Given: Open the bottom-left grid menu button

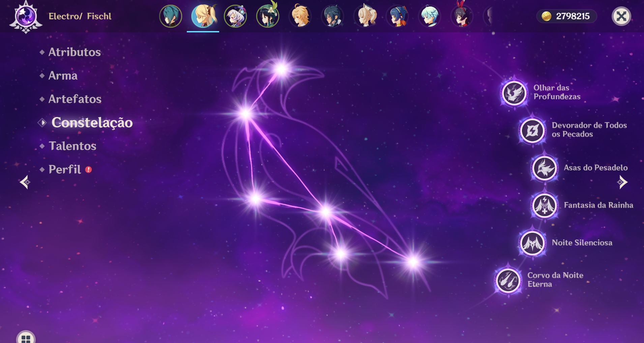Looking at the screenshot, I should (26, 338).
